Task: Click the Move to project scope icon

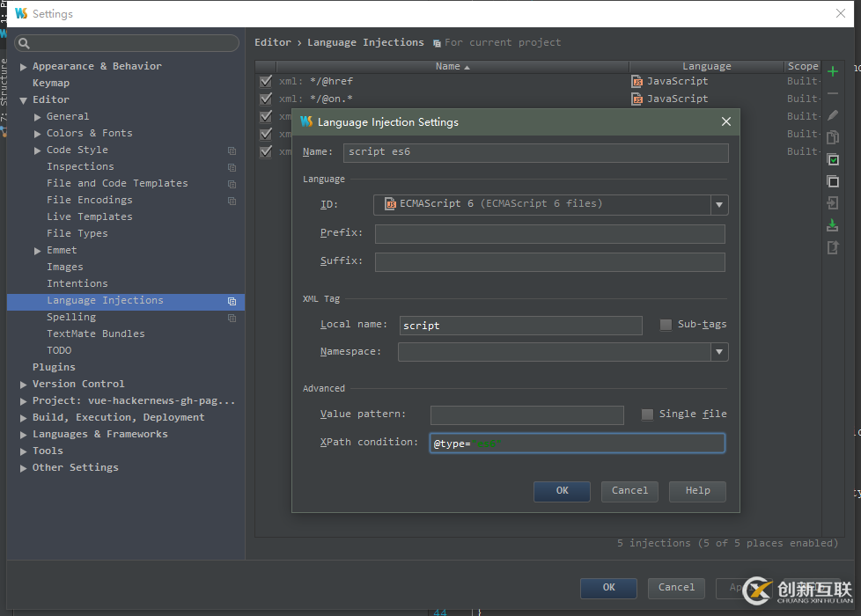Action: [833, 203]
